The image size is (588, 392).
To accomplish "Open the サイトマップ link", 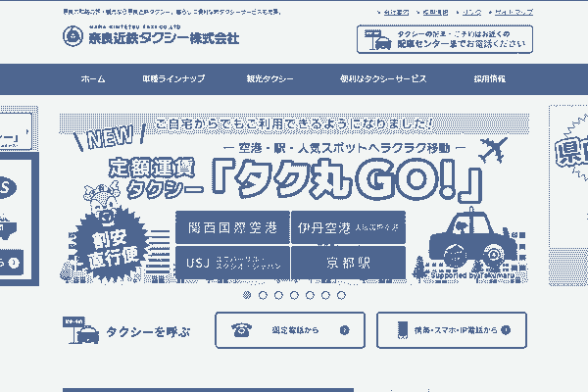I will [514, 13].
